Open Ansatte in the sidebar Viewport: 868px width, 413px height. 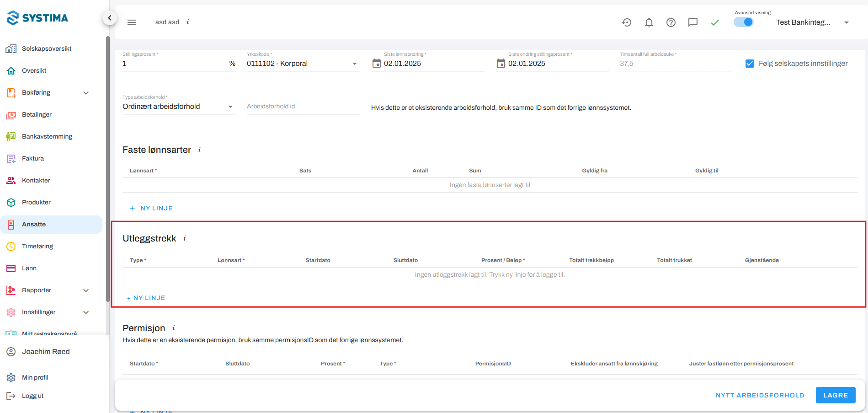tap(51, 225)
